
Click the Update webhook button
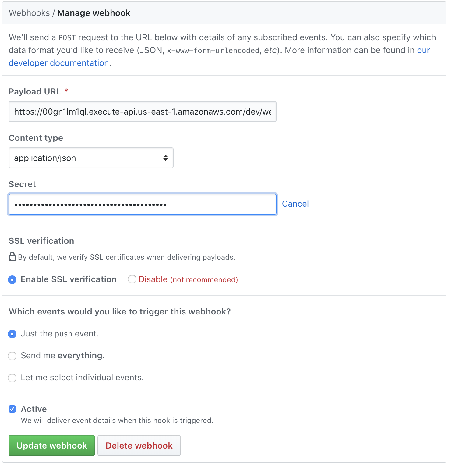(x=52, y=446)
